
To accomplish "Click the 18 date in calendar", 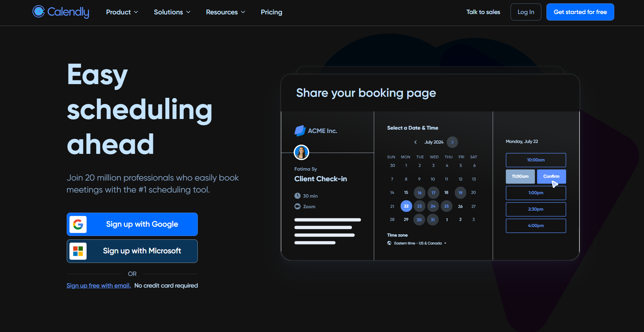I will click(x=446, y=192).
